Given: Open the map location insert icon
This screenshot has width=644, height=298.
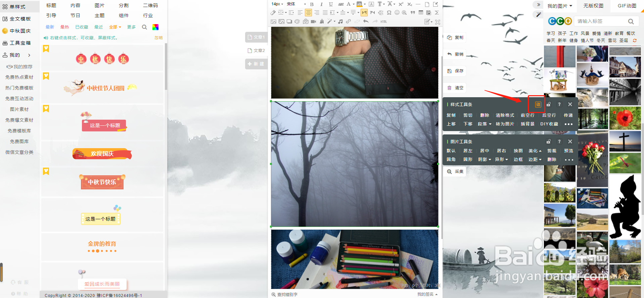Looking at the screenshot, I should pyautogui.click(x=306, y=21).
